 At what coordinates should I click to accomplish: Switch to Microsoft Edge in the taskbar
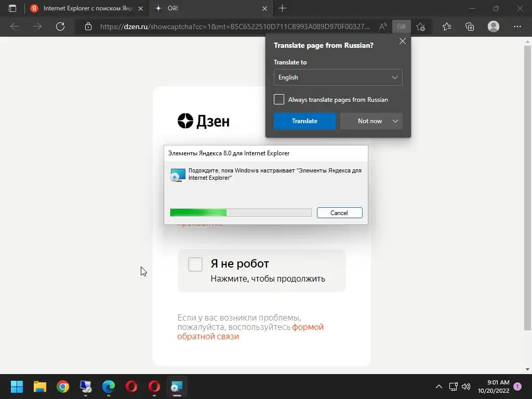point(109,387)
